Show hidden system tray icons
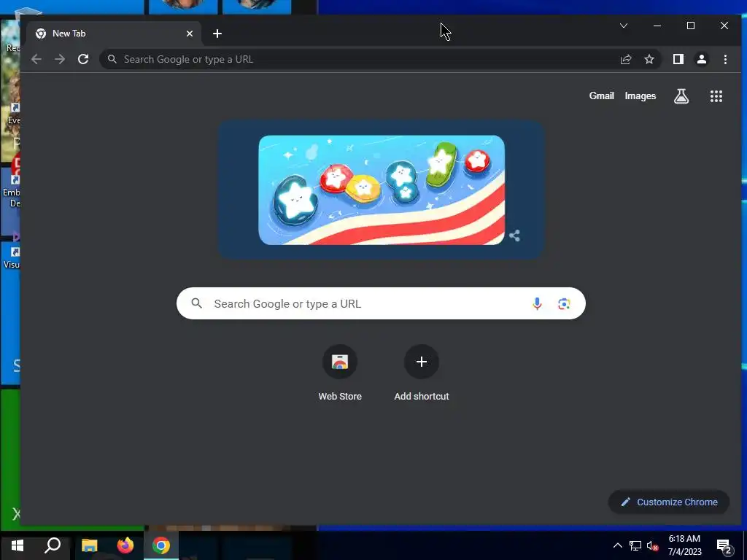Viewport: 747px width, 560px height. pyautogui.click(x=617, y=545)
